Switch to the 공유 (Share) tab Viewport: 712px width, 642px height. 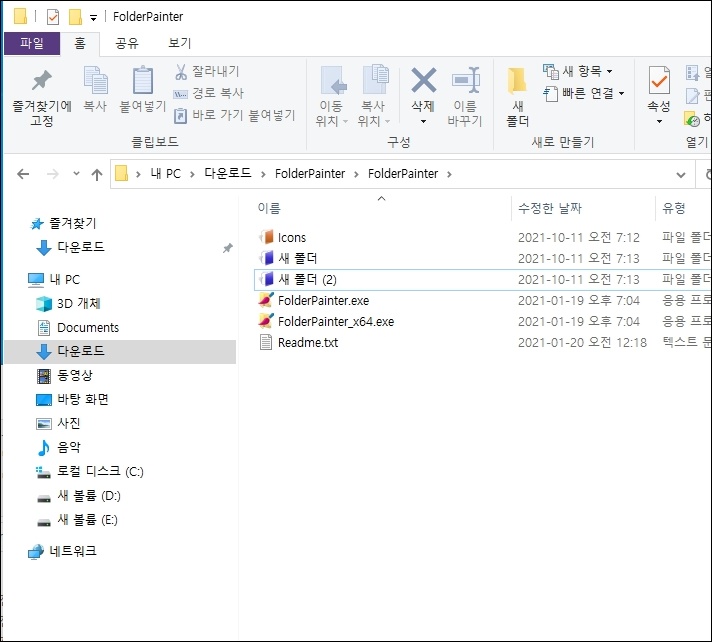[x=127, y=44]
